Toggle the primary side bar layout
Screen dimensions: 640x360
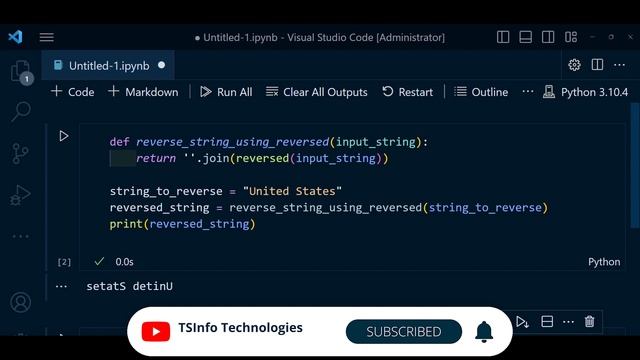[503, 37]
